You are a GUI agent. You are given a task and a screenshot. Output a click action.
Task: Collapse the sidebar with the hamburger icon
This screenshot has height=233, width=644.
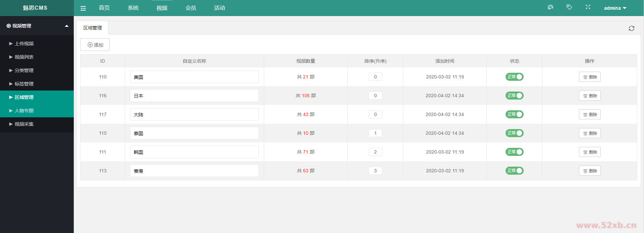[83, 8]
